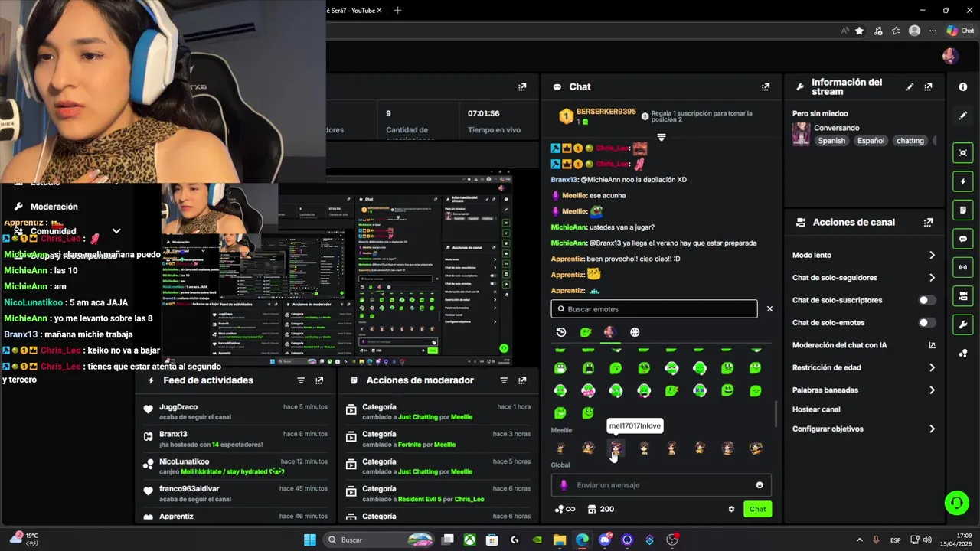Collapse the chat leaderboard arrow
The height and width of the screenshot is (551, 980).
click(x=661, y=138)
